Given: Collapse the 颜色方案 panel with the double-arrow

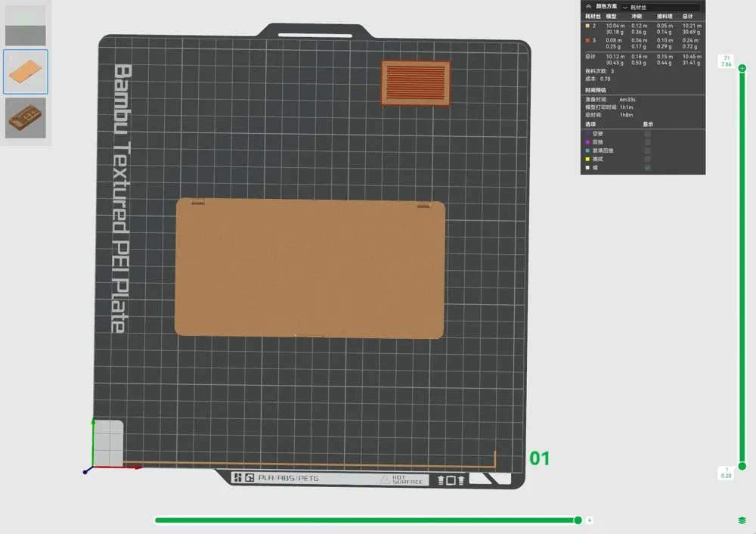Looking at the screenshot, I should tap(589, 7).
